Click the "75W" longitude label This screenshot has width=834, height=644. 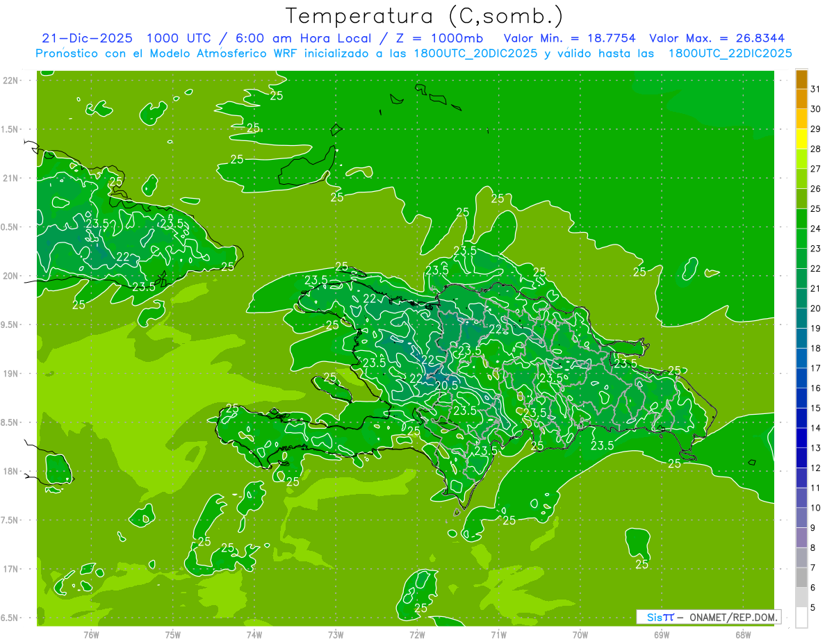[173, 634]
